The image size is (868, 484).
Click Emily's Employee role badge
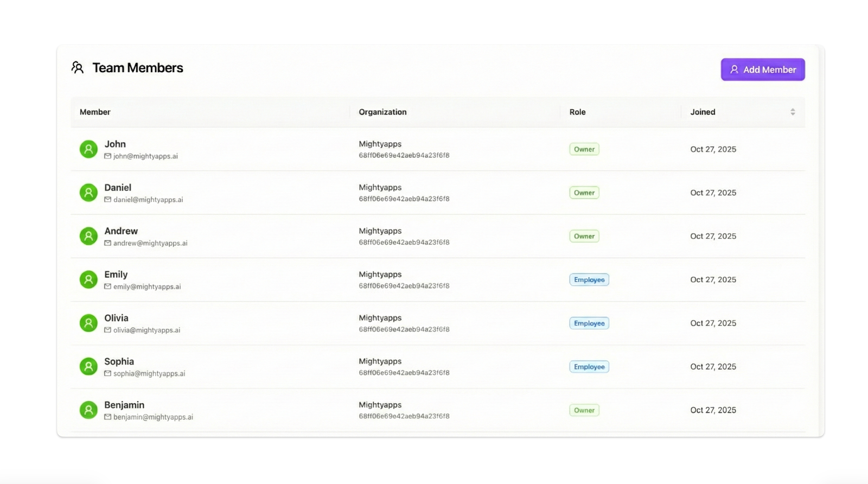point(589,279)
